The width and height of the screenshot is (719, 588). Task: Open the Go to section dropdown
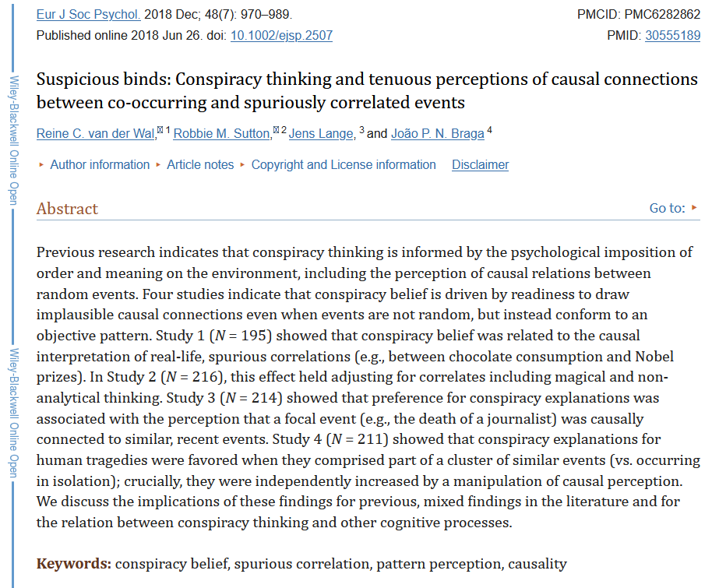point(667,208)
